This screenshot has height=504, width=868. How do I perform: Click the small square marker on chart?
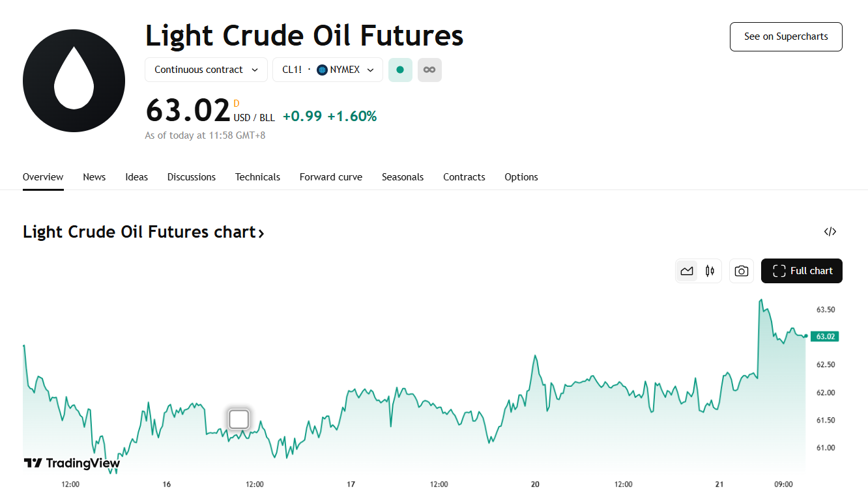click(239, 419)
